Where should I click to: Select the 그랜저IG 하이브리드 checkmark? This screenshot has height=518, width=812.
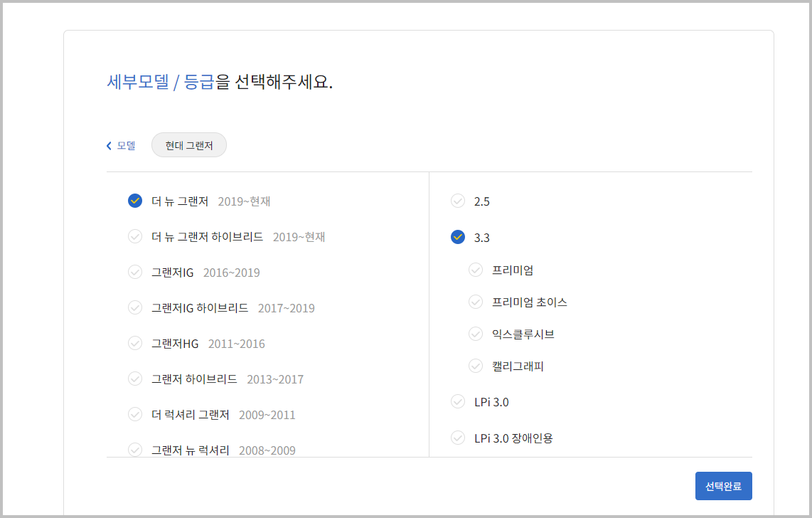(135, 307)
